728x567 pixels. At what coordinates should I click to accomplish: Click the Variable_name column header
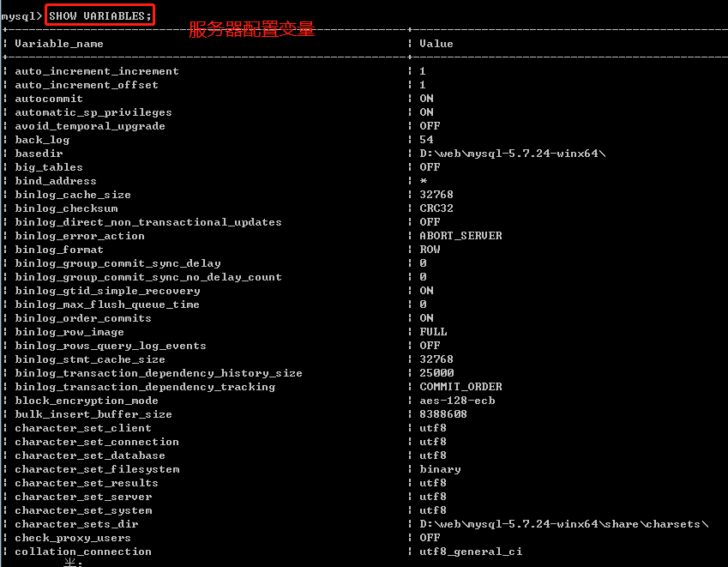pos(59,44)
